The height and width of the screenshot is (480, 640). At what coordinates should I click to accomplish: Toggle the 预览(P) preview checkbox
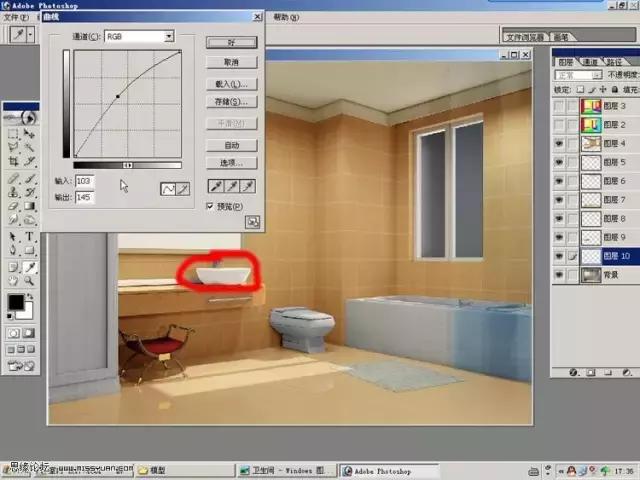click(x=210, y=206)
